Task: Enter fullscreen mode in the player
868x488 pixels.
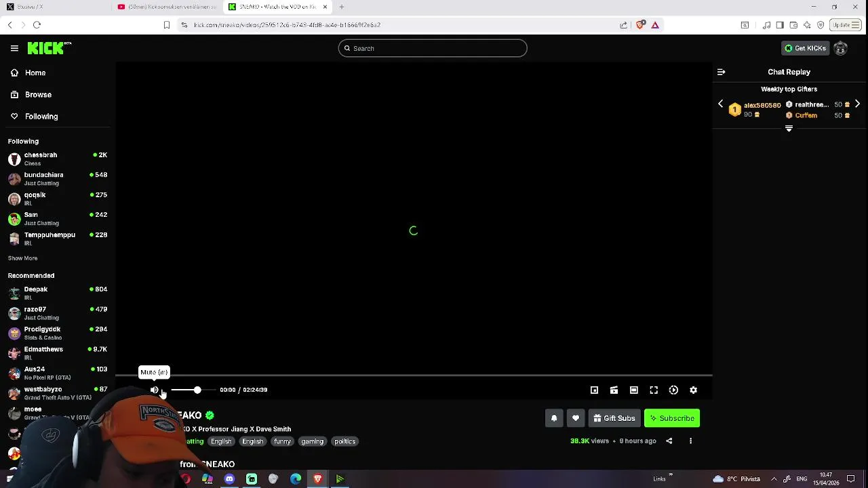Action: tap(654, 390)
